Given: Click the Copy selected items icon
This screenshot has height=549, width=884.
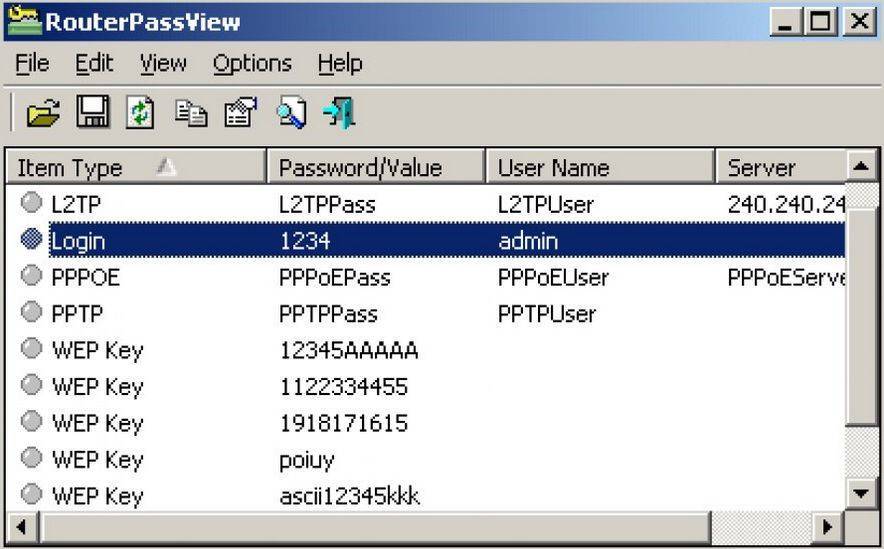Looking at the screenshot, I should [x=191, y=113].
